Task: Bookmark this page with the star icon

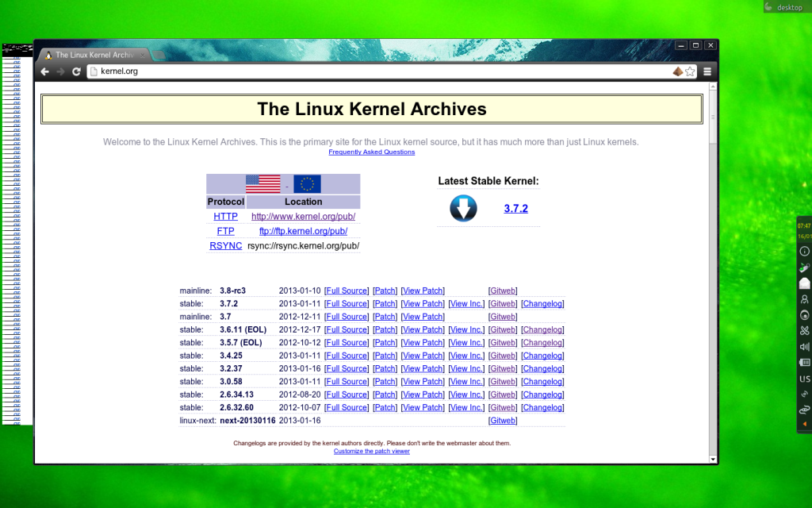Action: point(690,71)
